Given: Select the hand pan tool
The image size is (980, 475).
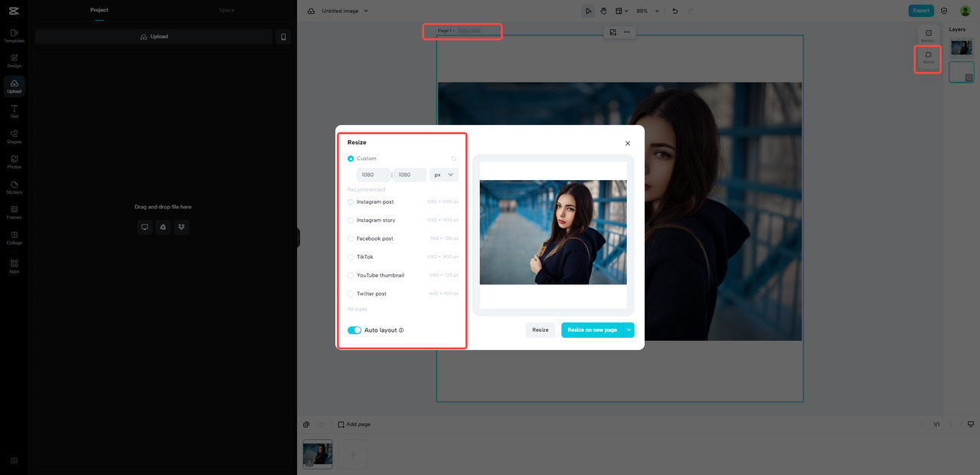Looking at the screenshot, I should [x=603, y=11].
